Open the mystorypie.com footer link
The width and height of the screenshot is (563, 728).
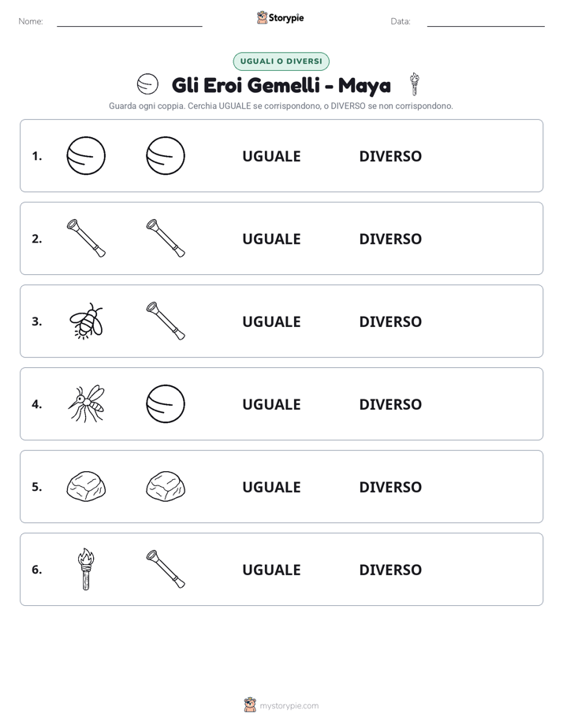(x=289, y=706)
